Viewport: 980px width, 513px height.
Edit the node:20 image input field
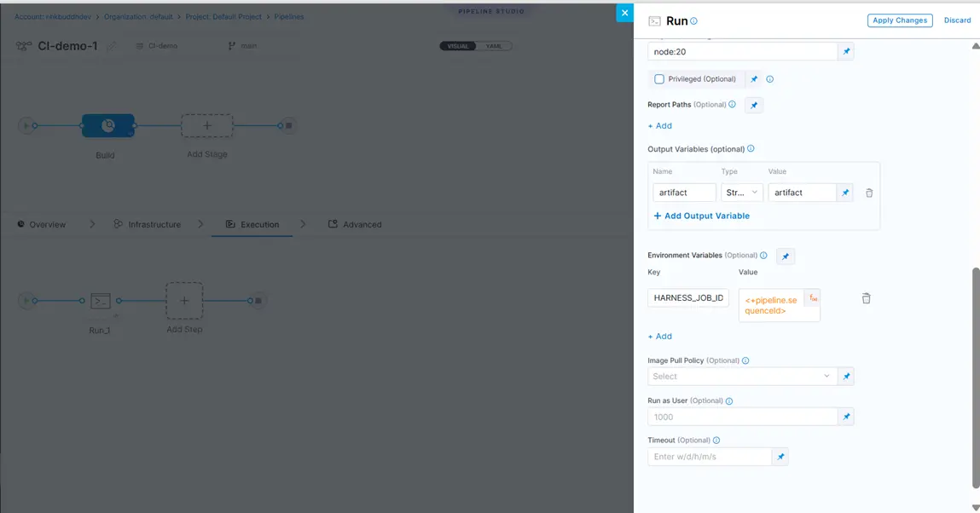[743, 52]
